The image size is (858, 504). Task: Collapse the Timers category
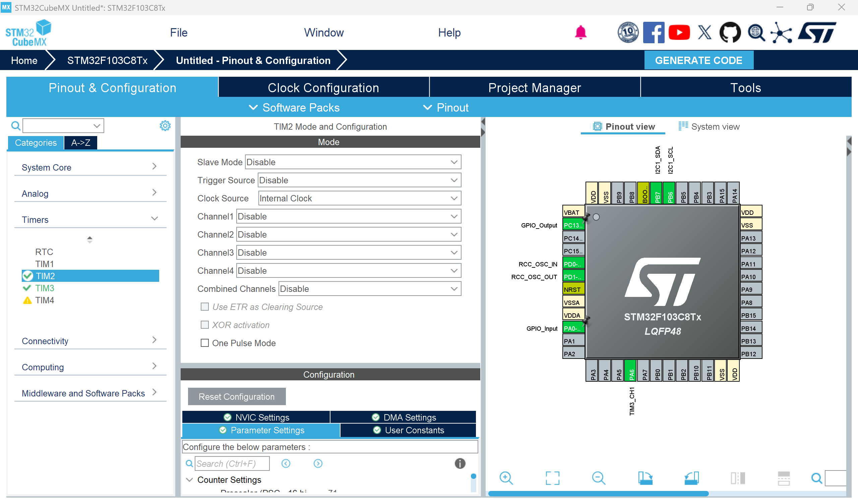tap(90, 219)
